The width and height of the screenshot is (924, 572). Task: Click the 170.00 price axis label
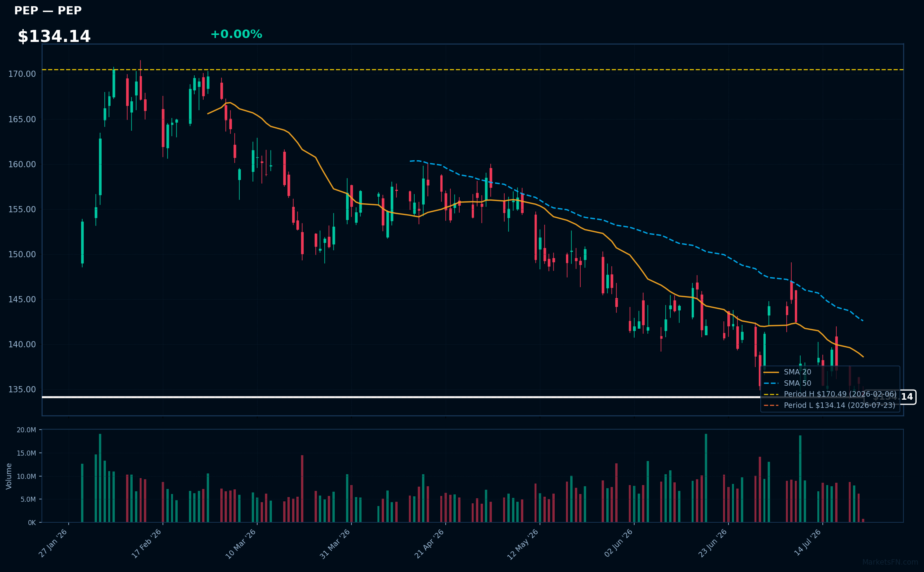(22, 74)
